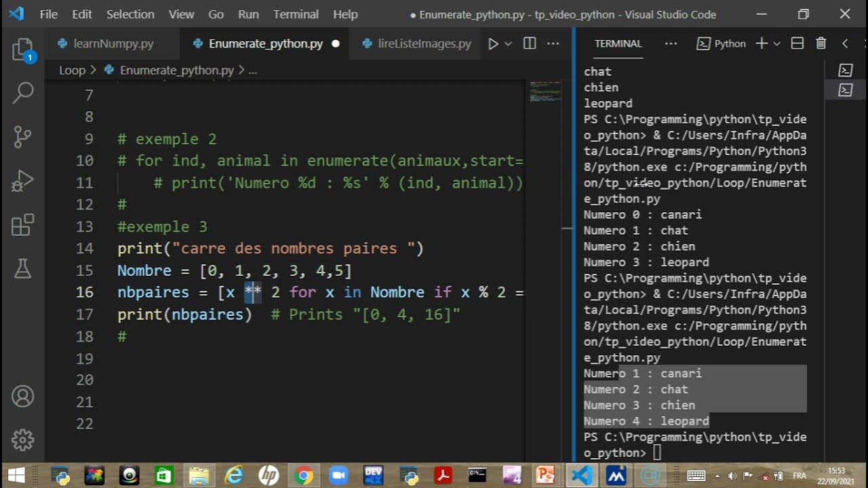Click the '#exemple 3' comment line
This screenshot has height=488, width=868.
pyautogui.click(x=162, y=226)
